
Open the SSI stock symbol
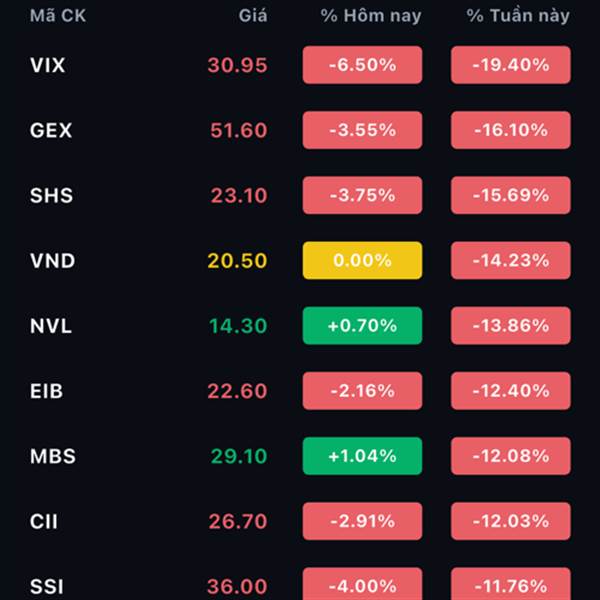pyautogui.click(x=47, y=586)
